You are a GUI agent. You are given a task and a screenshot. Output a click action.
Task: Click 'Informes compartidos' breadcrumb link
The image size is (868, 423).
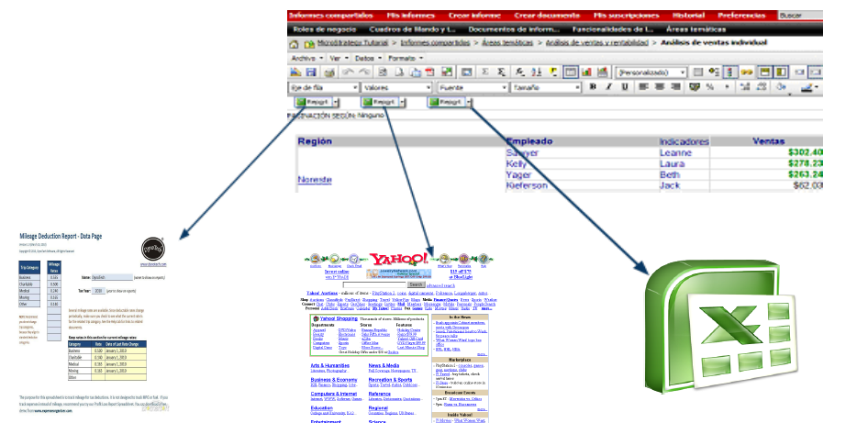(436, 44)
